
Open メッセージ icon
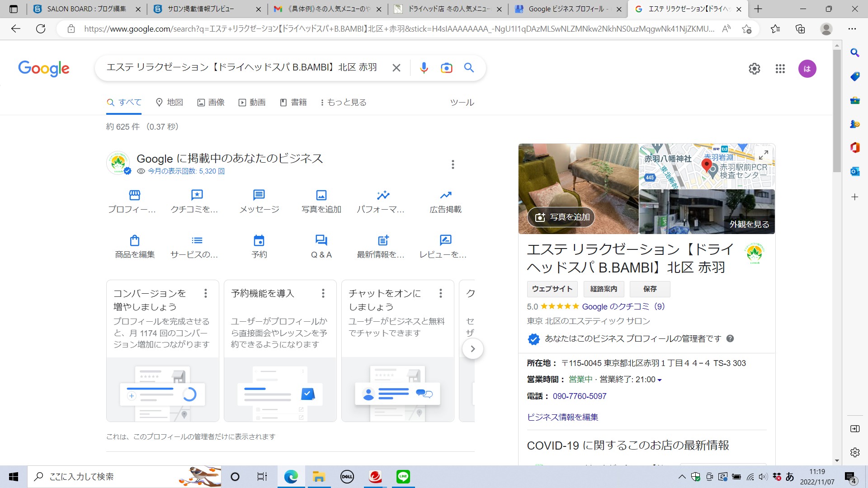pos(259,195)
